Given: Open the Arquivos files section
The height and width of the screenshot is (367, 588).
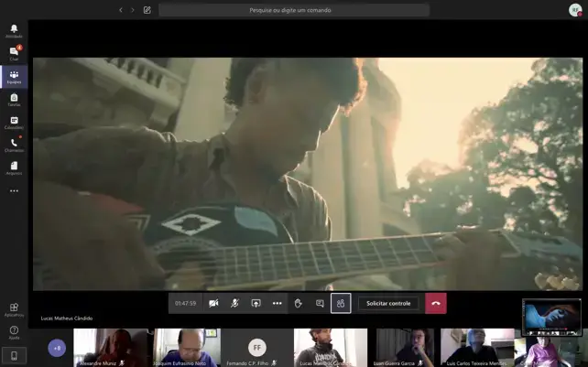Looking at the screenshot, I should pos(14,167).
